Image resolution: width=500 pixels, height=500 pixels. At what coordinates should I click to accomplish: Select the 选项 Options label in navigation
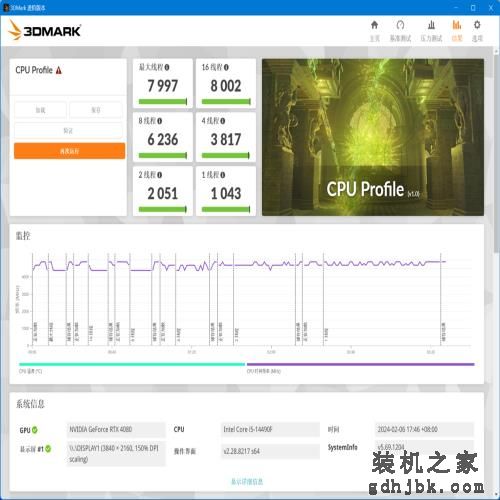point(477,39)
